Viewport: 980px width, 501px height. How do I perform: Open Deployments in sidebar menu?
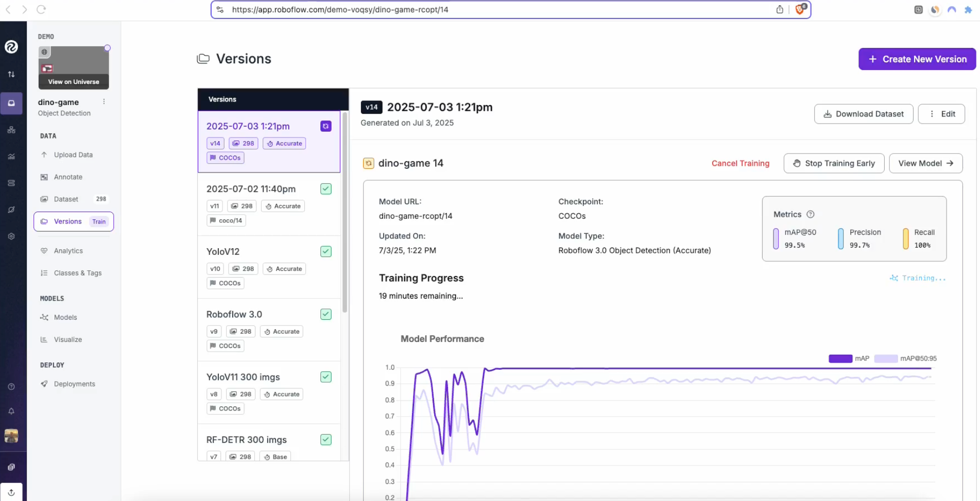coord(74,384)
